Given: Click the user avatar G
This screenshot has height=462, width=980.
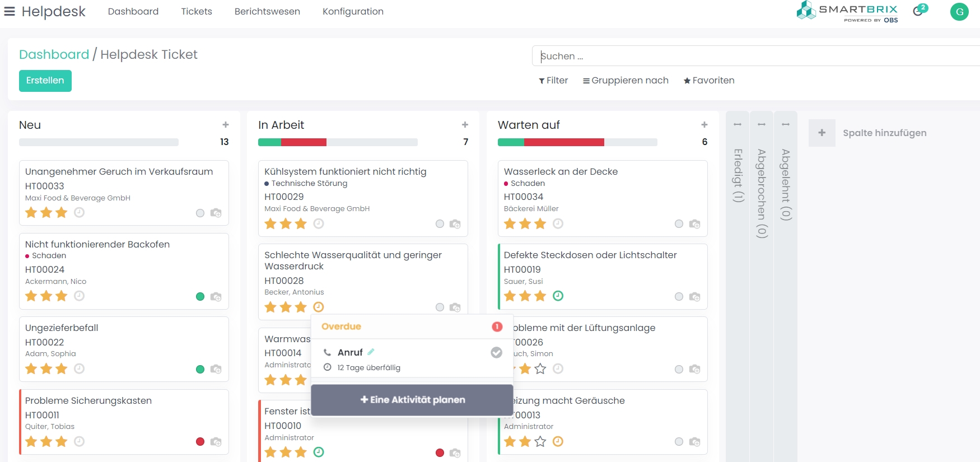Looking at the screenshot, I should point(959,11).
